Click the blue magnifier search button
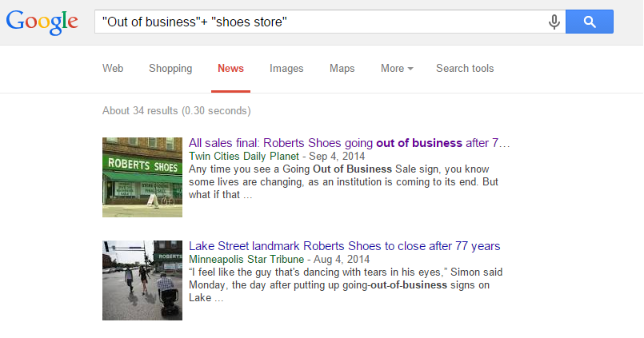Viewport: 644px width, 338px height. point(590,22)
